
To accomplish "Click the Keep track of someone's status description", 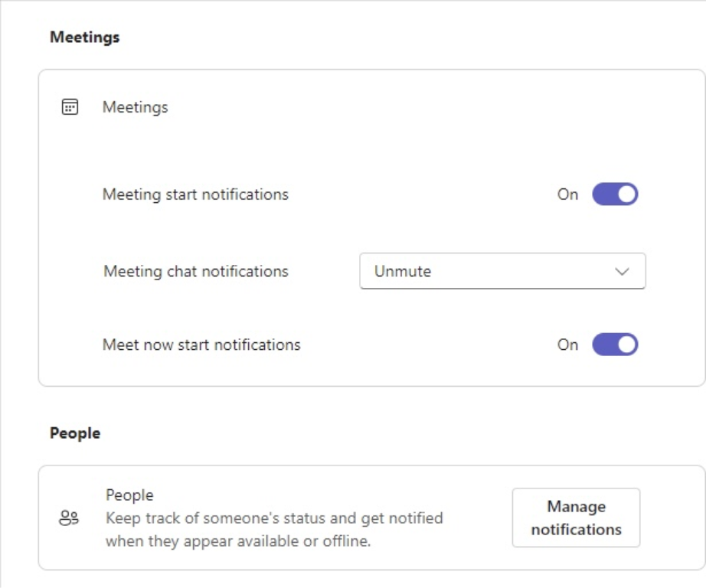I will click(x=274, y=529).
